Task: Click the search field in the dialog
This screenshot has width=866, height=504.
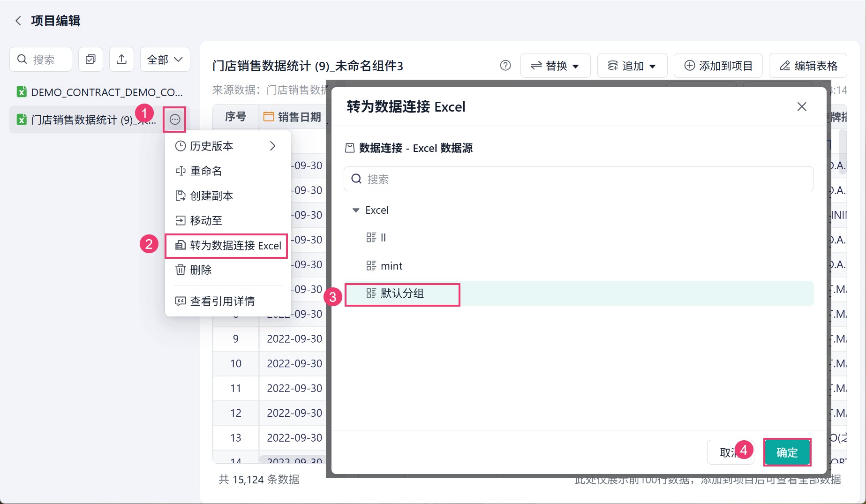Action: coord(579,179)
